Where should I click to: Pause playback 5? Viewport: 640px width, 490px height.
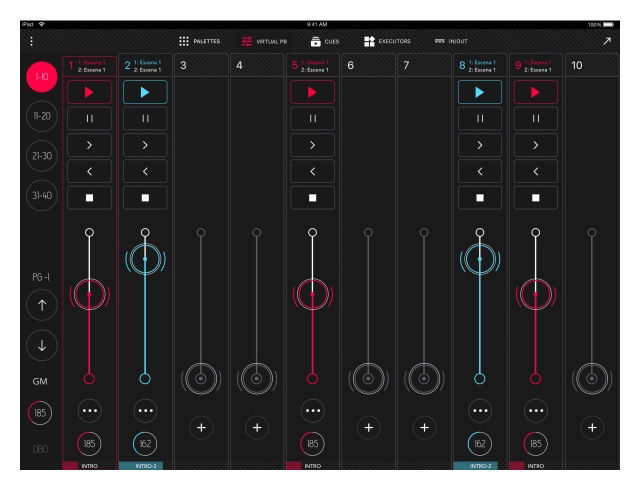[313, 118]
